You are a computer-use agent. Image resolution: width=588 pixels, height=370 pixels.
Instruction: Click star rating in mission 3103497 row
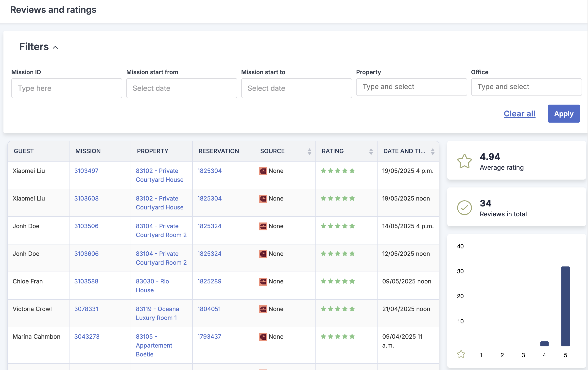pos(338,171)
